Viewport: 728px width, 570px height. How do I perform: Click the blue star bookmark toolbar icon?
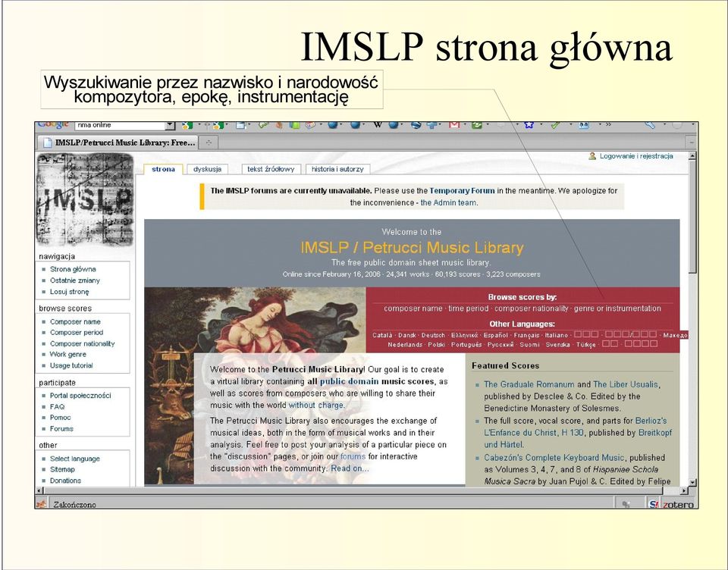[529, 125]
